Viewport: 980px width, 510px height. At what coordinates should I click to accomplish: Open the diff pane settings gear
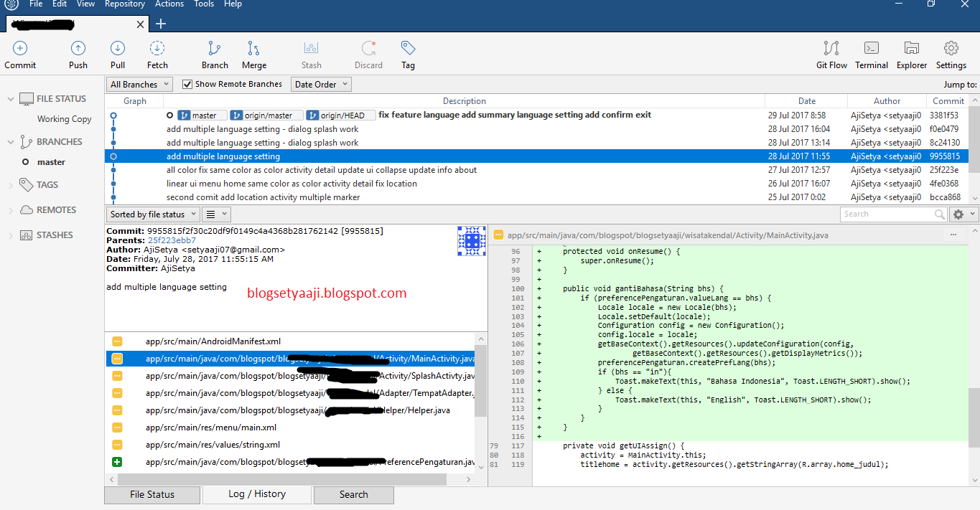tap(960, 213)
